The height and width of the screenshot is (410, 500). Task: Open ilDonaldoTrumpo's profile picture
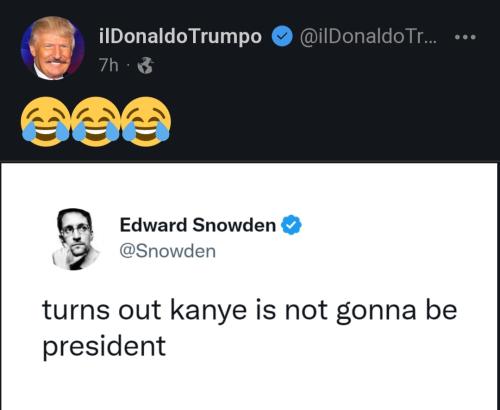[53, 48]
